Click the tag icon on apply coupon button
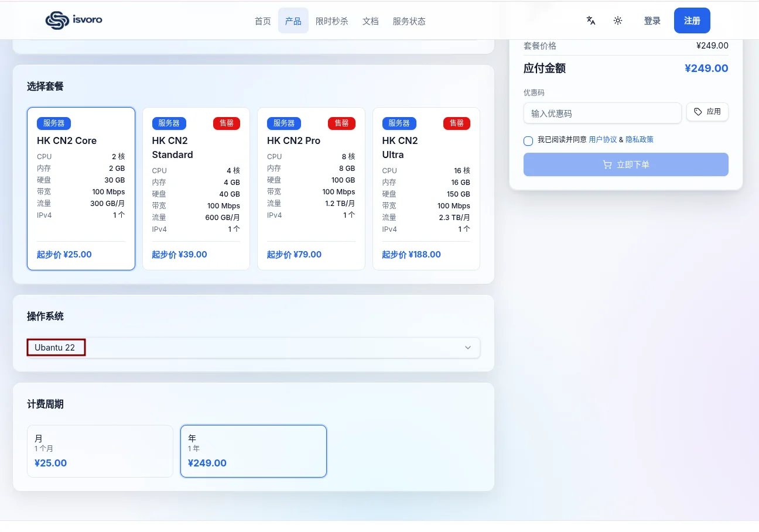Viewport: 759px width, 532px height. [698, 112]
